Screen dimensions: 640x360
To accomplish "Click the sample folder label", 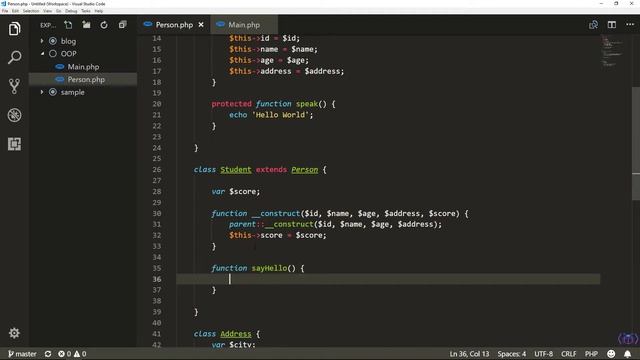I will click(x=73, y=92).
